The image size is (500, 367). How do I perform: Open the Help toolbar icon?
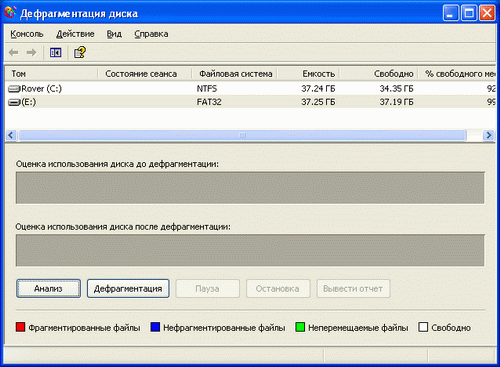pyautogui.click(x=80, y=52)
